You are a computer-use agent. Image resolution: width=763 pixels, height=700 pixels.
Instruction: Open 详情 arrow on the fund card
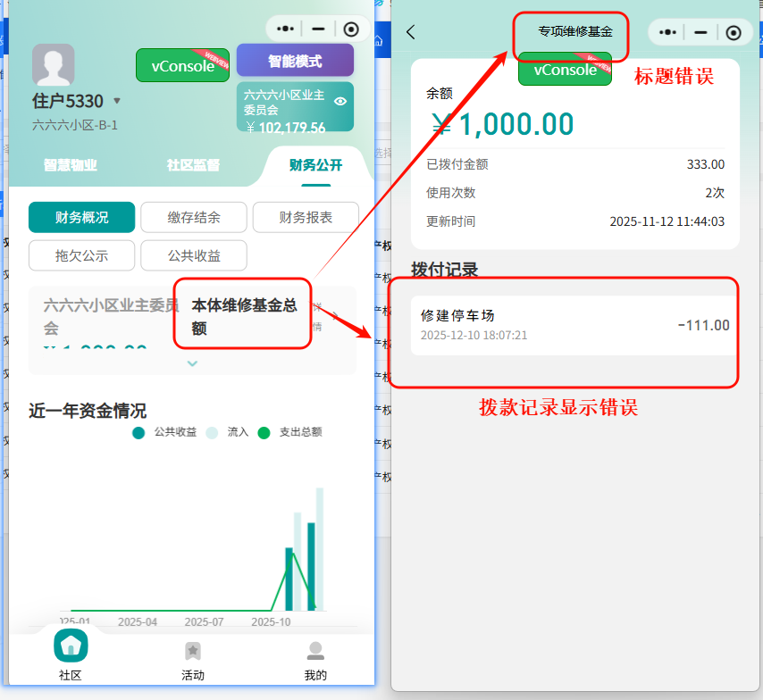[x=334, y=316]
